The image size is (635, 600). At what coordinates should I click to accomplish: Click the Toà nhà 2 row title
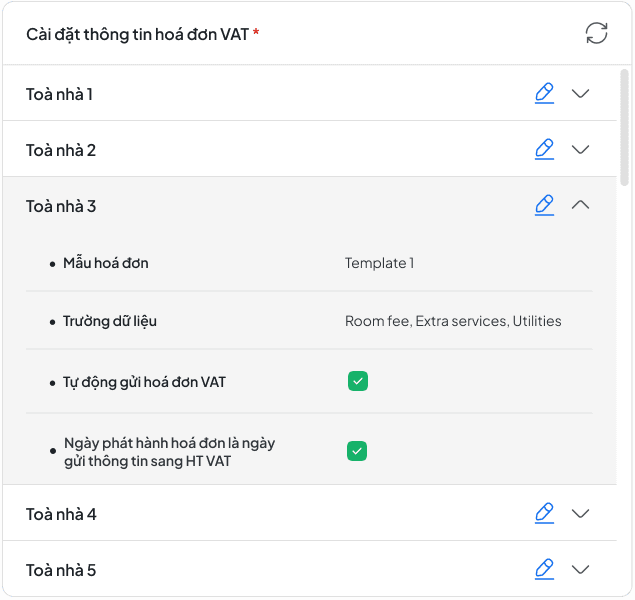pyautogui.click(x=60, y=150)
